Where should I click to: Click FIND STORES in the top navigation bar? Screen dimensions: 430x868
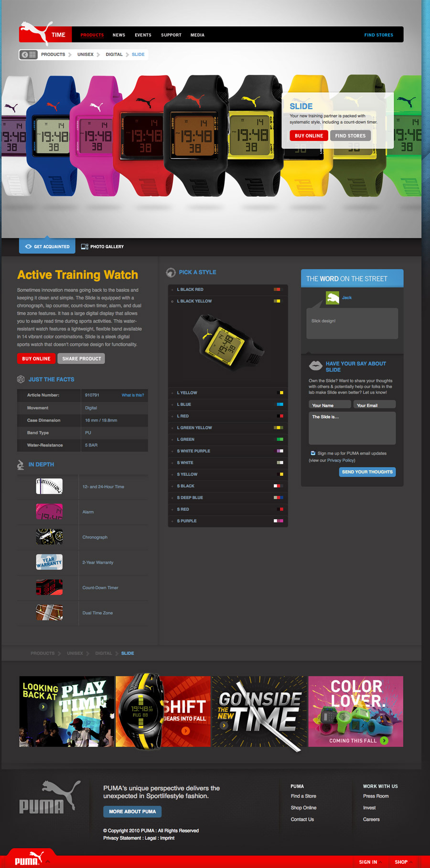coord(379,35)
